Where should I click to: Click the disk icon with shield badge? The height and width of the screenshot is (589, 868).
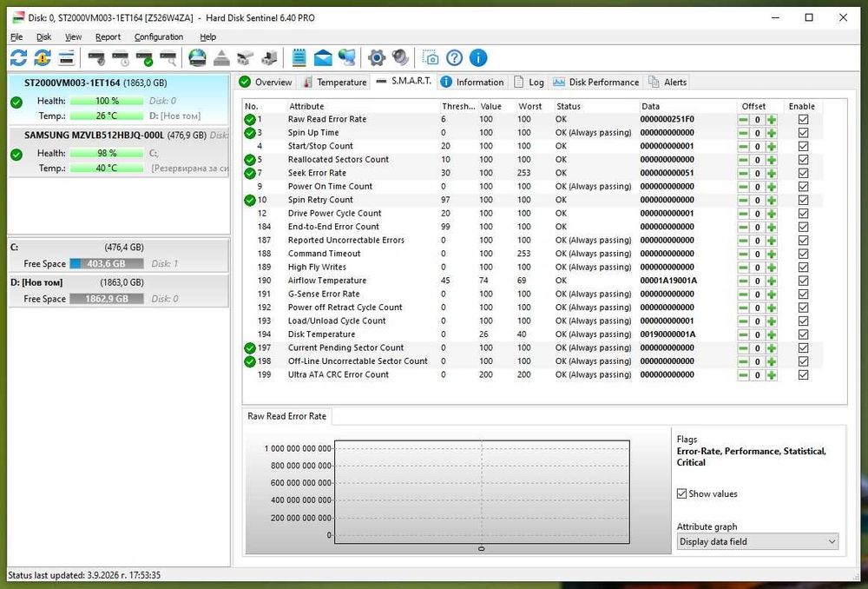click(96, 57)
